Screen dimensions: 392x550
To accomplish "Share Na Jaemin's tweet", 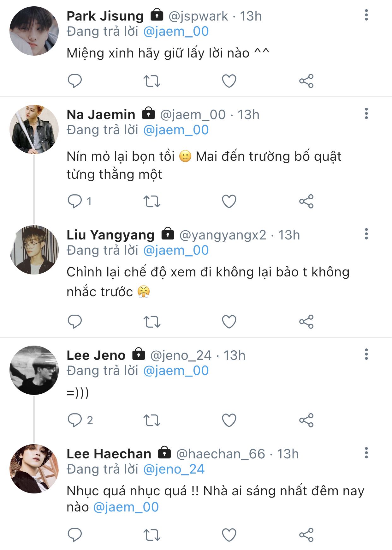I will pos(306,201).
